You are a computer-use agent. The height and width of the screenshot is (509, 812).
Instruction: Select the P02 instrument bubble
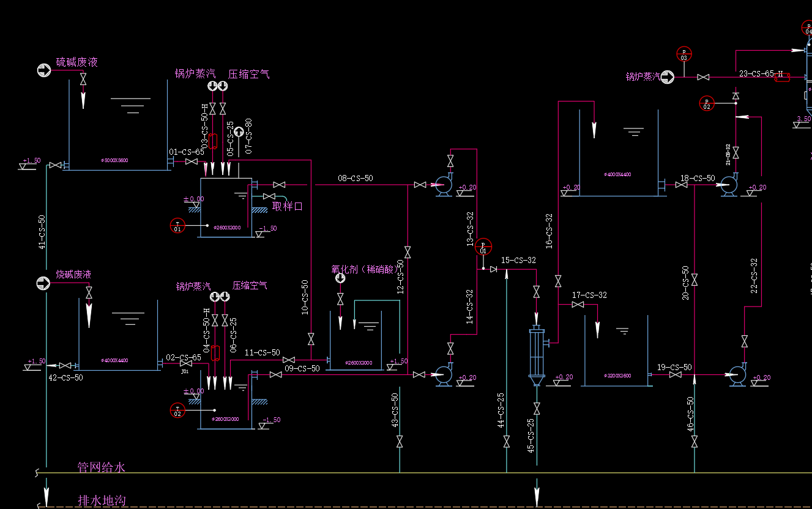pyautogui.click(x=707, y=103)
